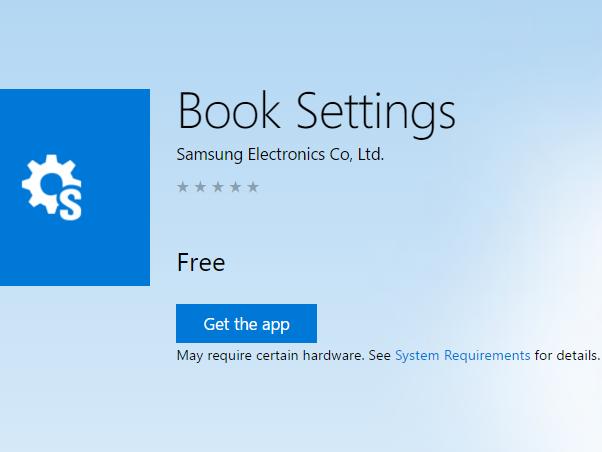Select the first rating star
602x452 pixels.
click(x=183, y=187)
